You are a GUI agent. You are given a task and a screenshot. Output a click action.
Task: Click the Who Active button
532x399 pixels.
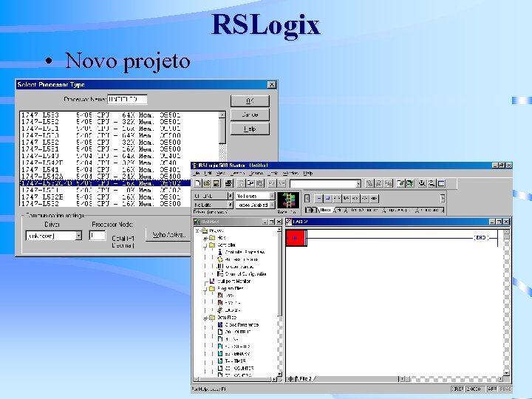click(168, 235)
